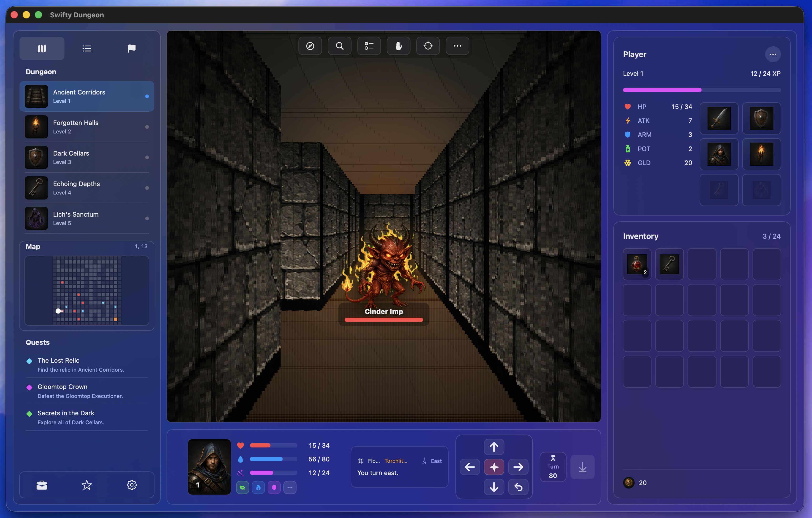This screenshot has height=518, width=812.
Task: Select the compass tool above the dungeon view
Action: click(310, 46)
